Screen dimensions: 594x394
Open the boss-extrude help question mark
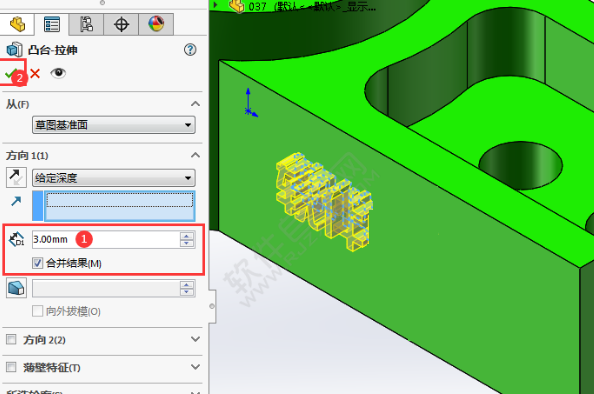pyautogui.click(x=190, y=50)
